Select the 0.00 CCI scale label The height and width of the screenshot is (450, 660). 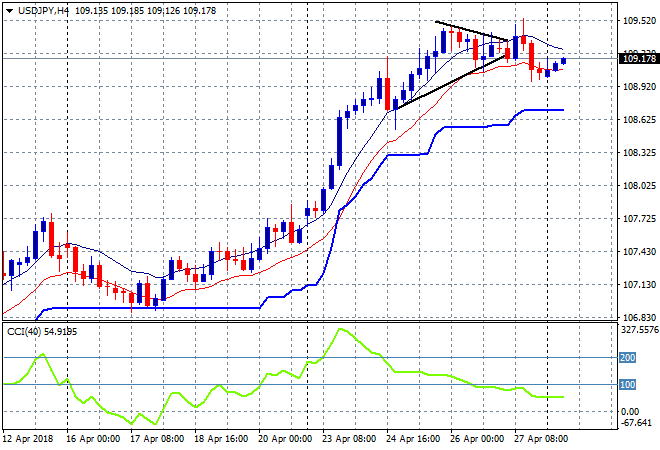[x=630, y=412]
